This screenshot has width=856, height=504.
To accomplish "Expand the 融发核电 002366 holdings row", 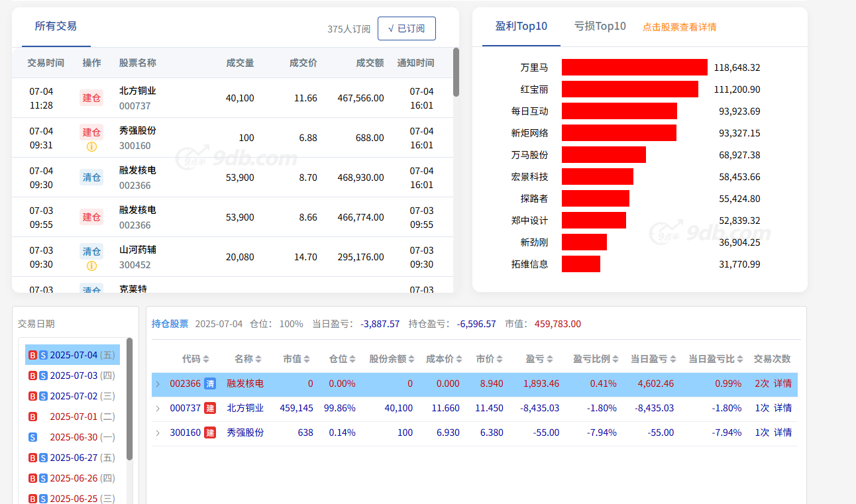I will (x=158, y=384).
